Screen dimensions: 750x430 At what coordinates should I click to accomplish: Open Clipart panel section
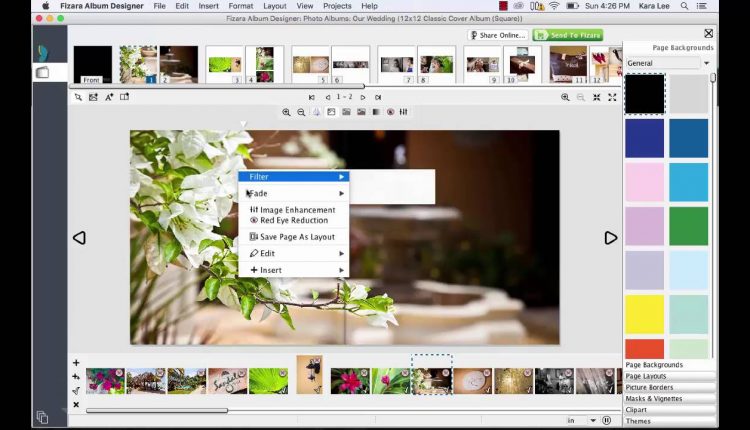point(670,410)
